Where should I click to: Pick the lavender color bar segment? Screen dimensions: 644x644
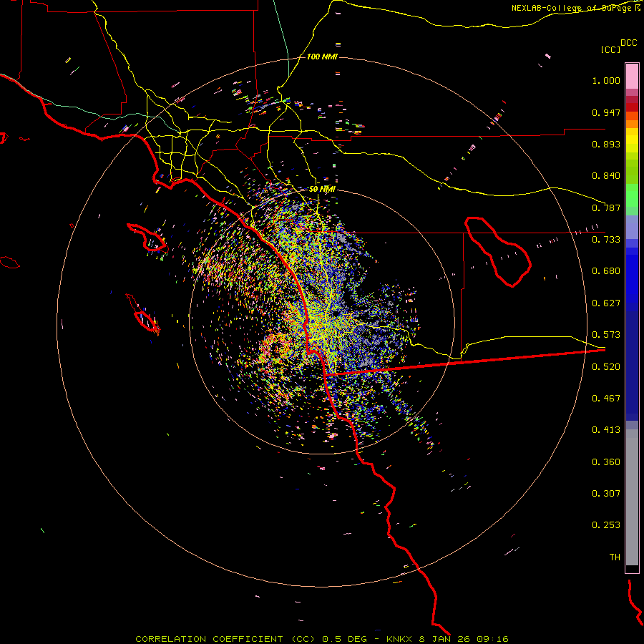coord(632,227)
